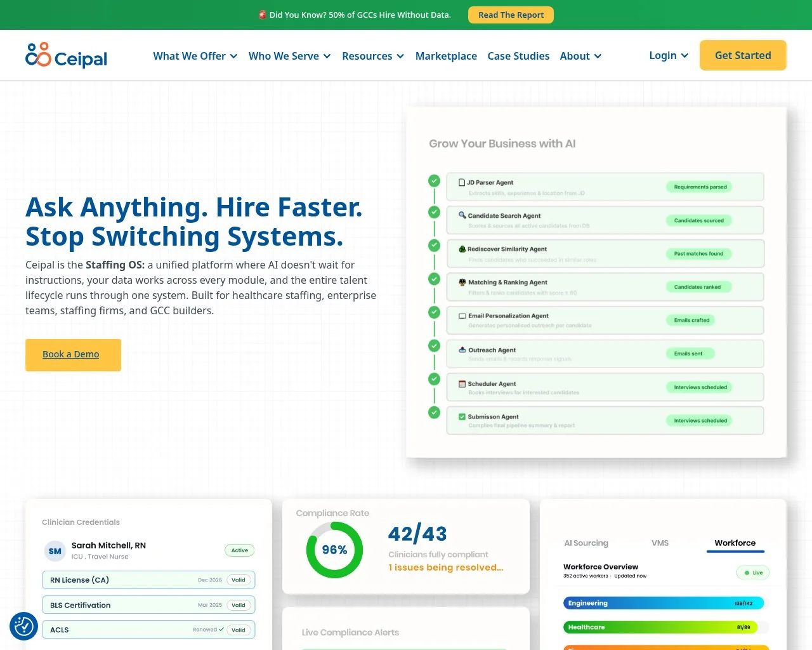Click green check beside JD Parser Agent

coord(434,181)
